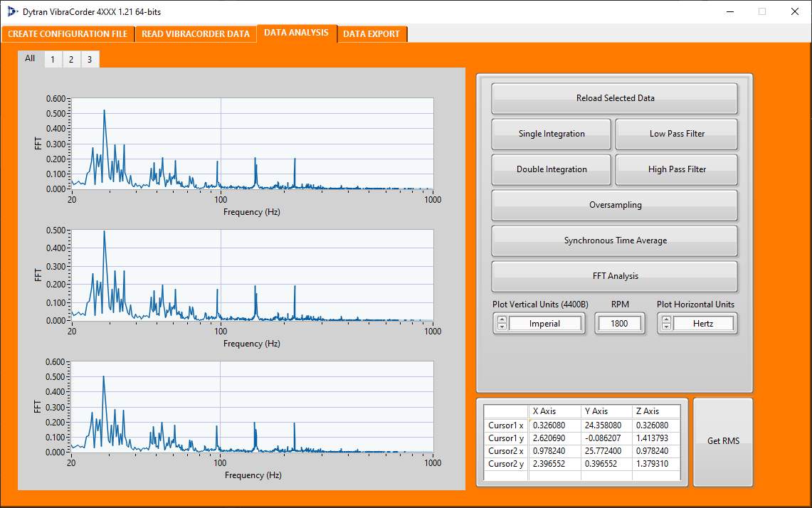Open Plot Horizontal Units Hertz selector
Image resolution: width=812 pixels, height=508 pixels.
[703, 324]
